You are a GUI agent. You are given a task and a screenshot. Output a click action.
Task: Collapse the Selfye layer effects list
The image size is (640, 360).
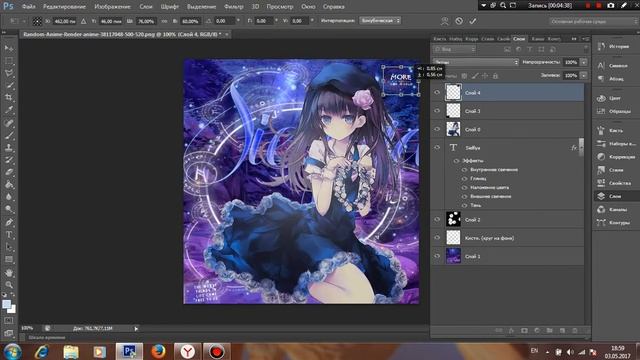pos(581,147)
